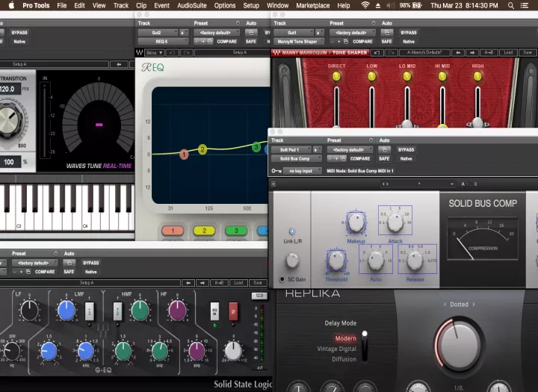Screen dimensions: 538x392
Task: Click previous preset arrow in Tone Shaper toolbar
Action: [x=458, y=52]
